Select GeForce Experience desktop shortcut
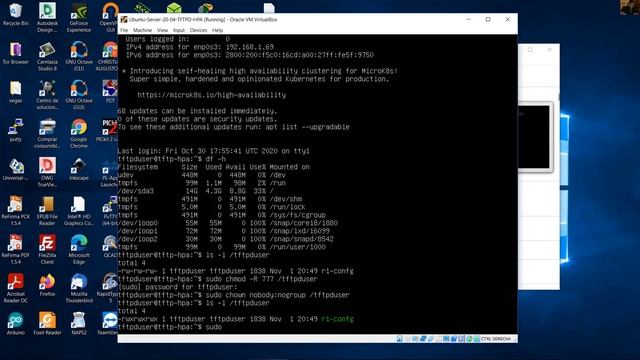 [79, 17]
